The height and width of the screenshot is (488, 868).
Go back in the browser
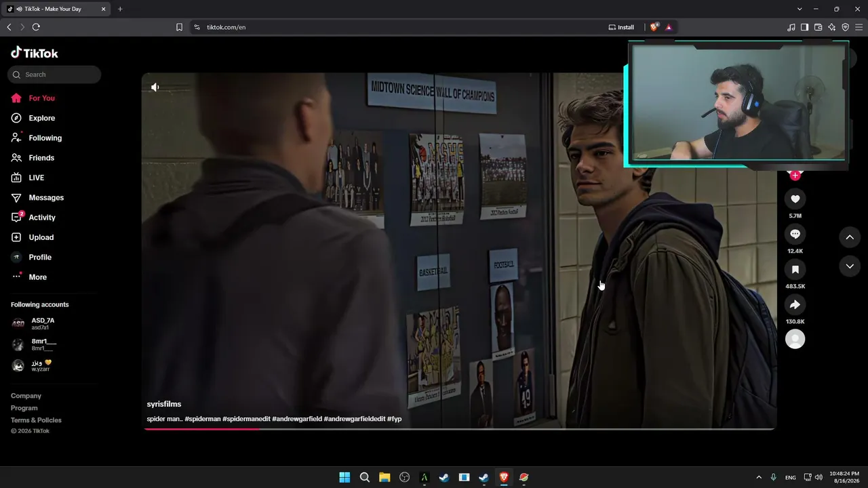(9, 27)
